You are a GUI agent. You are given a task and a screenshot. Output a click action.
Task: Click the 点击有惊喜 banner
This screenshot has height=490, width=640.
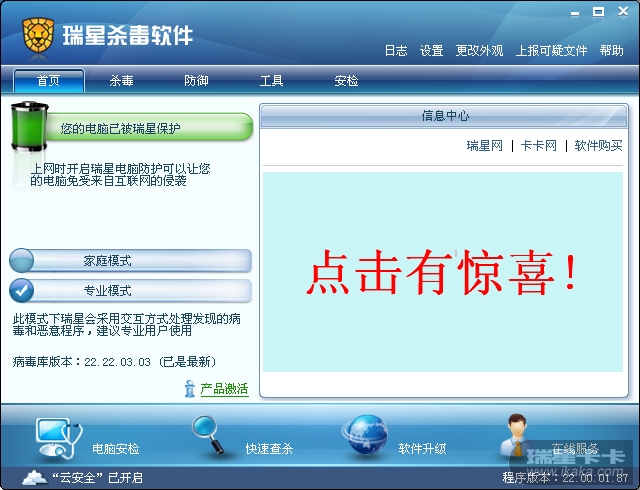click(443, 272)
